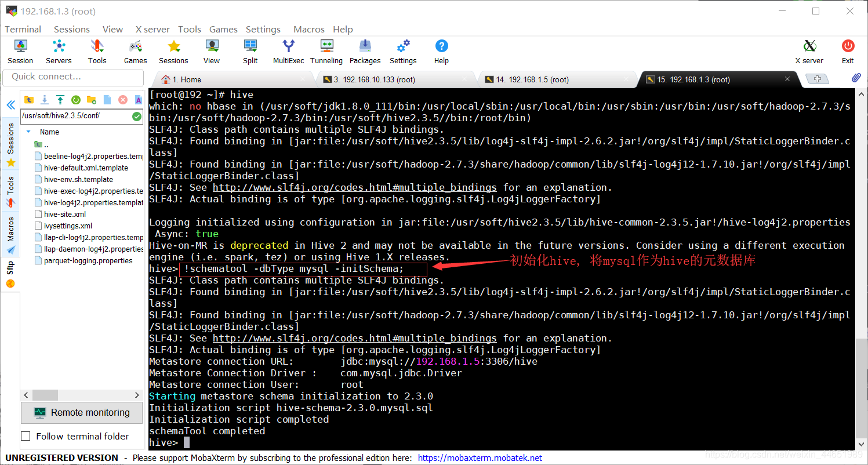
Task: Confirm the SFTP path with green check
Action: coord(137,116)
